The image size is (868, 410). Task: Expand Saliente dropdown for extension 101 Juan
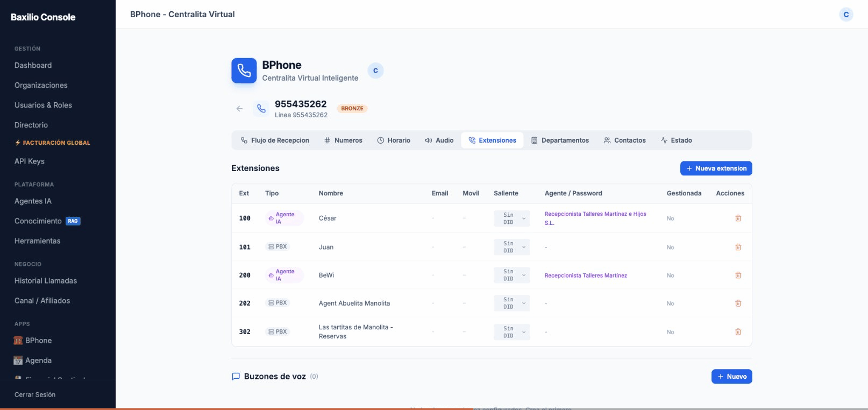(x=512, y=247)
